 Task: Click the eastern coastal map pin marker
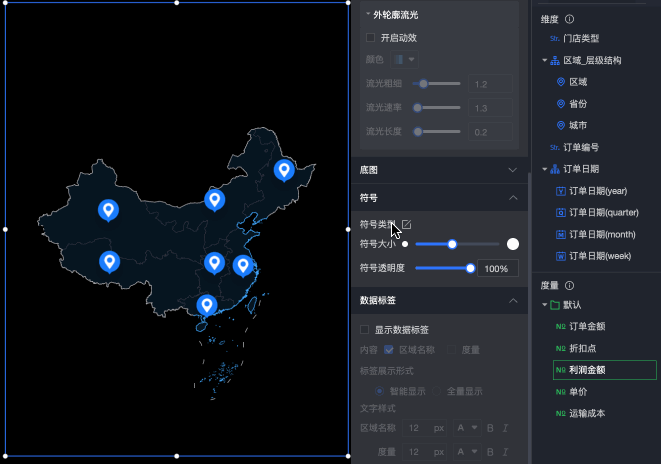243,266
